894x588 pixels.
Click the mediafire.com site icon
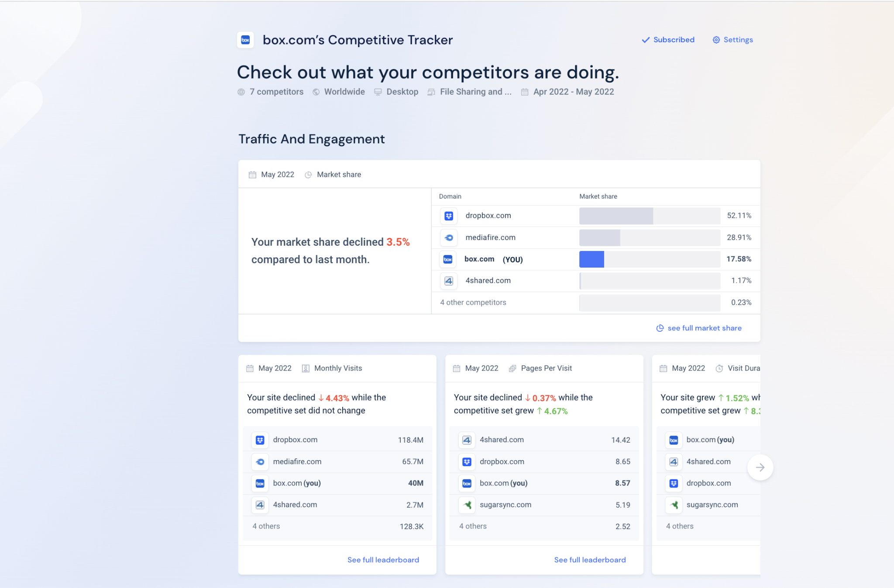[x=448, y=237]
